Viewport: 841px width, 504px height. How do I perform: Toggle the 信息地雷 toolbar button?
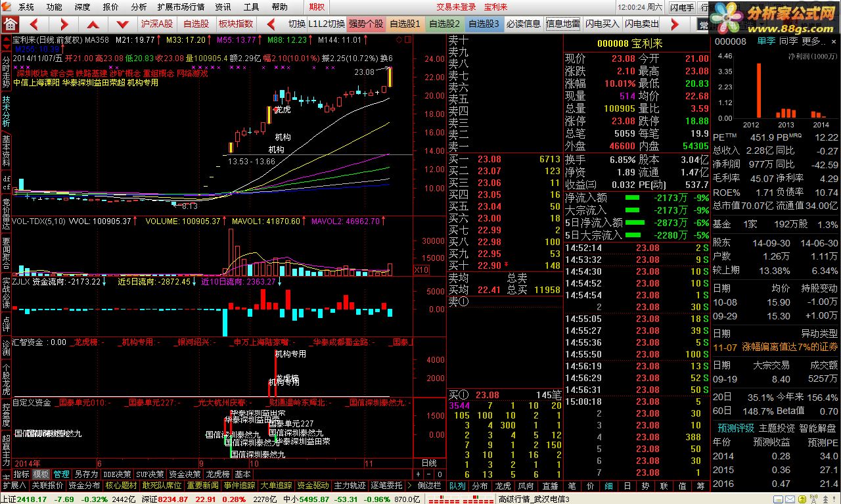click(563, 24)
